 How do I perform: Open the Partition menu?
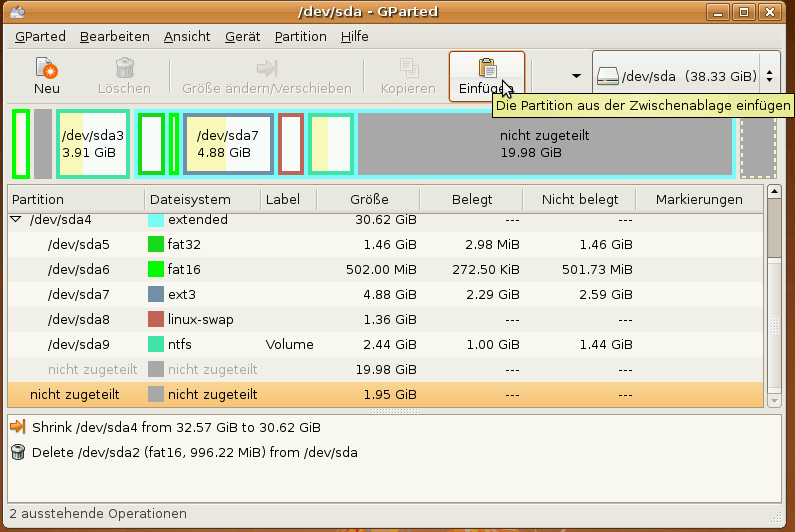[300, 36]
